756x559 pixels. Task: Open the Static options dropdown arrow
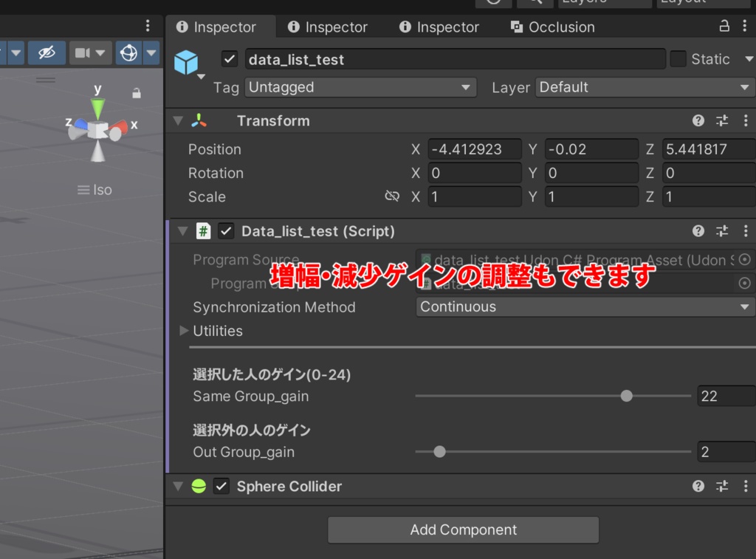pyautogui.click(x=749, y=59)
